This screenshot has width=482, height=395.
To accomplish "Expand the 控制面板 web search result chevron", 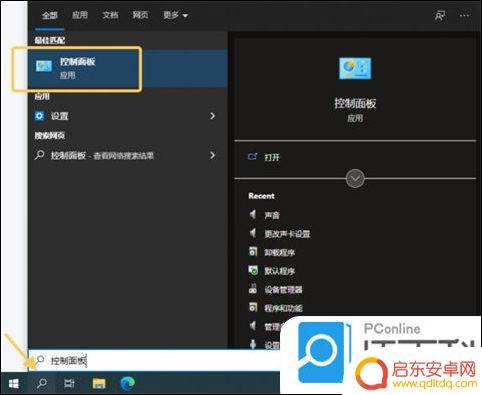I will click(212, 155).
